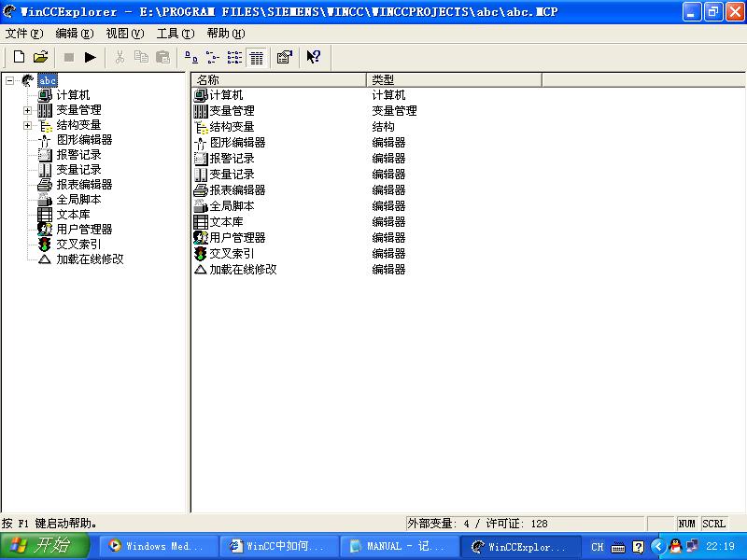Open the 文件(F) menu

24,34
